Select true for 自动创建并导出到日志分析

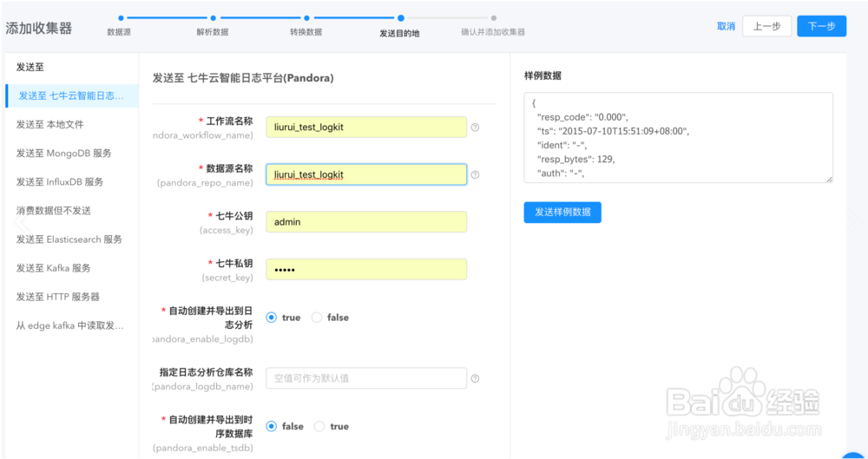(x=271, y=318)
